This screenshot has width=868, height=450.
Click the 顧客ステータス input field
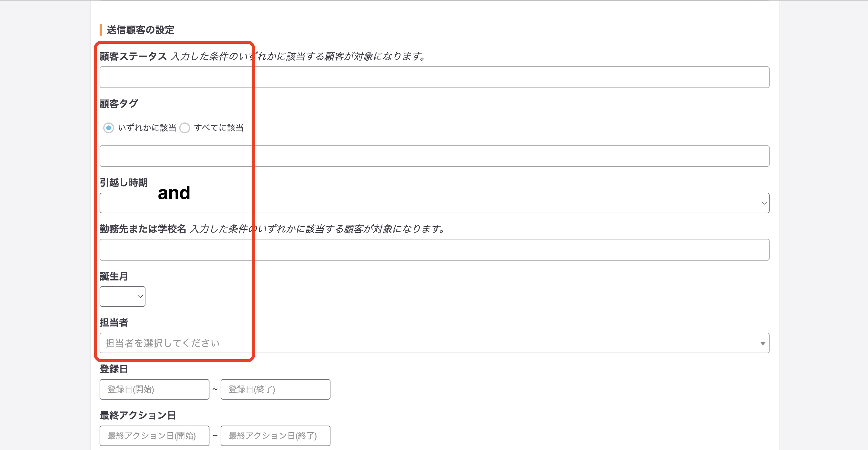coord(434,77)
